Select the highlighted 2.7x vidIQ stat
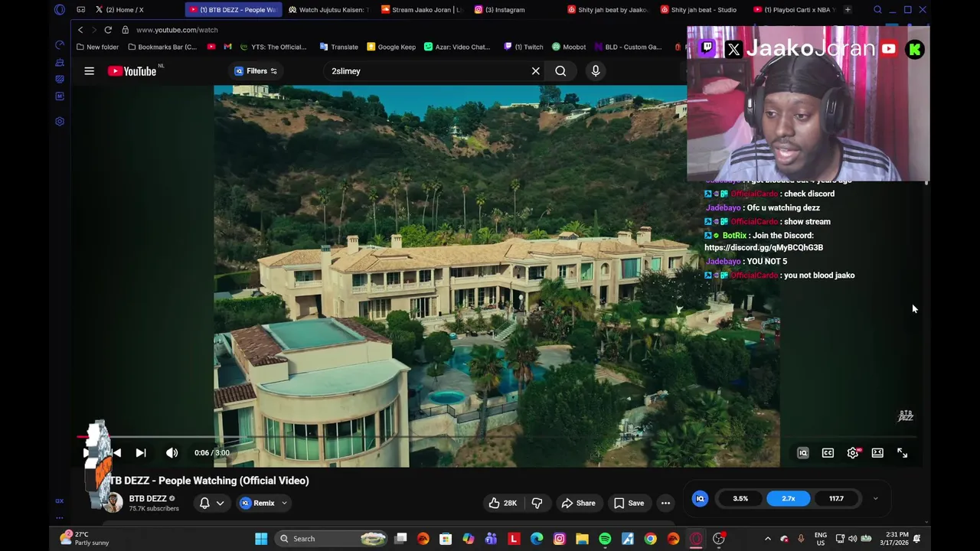980x551 pixels. point(788,499)
